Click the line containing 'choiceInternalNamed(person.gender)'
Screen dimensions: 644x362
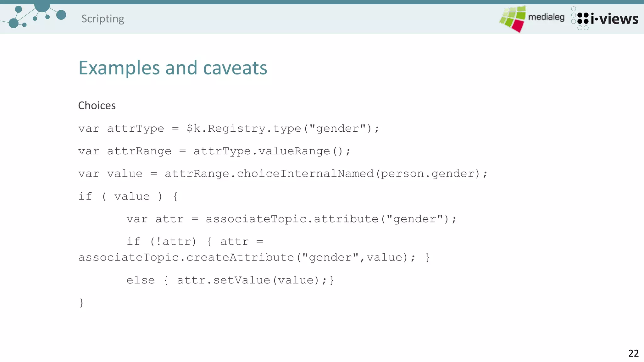(283, 174)
